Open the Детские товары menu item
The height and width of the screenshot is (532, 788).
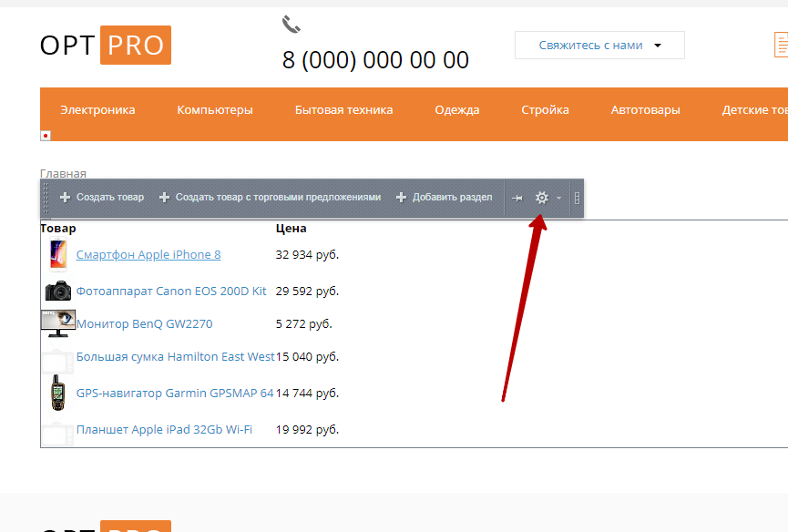coord(755,110)
